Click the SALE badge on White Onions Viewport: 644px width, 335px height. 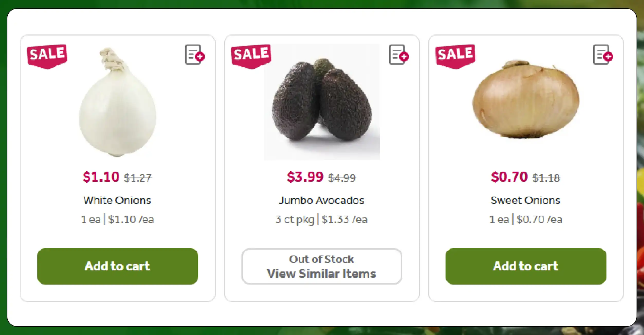tap(47, 56)
